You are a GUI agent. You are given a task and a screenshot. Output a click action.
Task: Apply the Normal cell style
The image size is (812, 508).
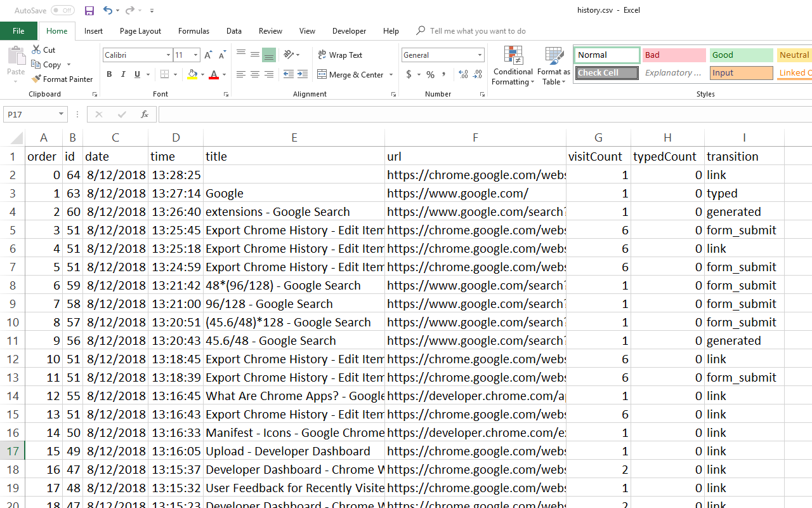[x=606, y=55]
